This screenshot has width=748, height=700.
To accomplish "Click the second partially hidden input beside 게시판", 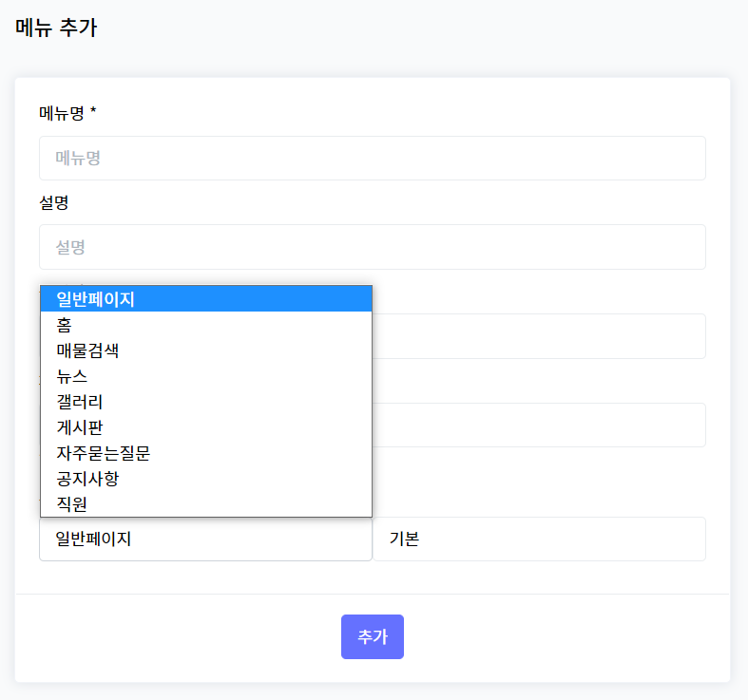I will [539, 425].
